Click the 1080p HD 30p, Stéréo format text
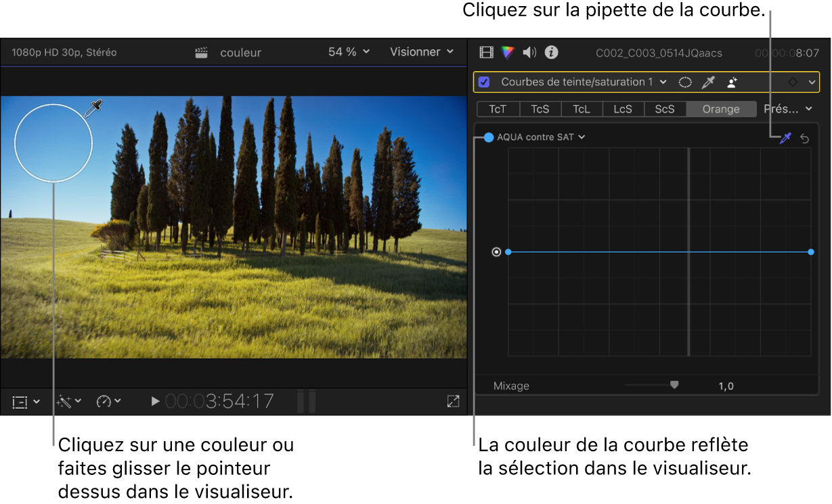Image resolution: width=832 pixels, height=504 pixels. [64, 52]
